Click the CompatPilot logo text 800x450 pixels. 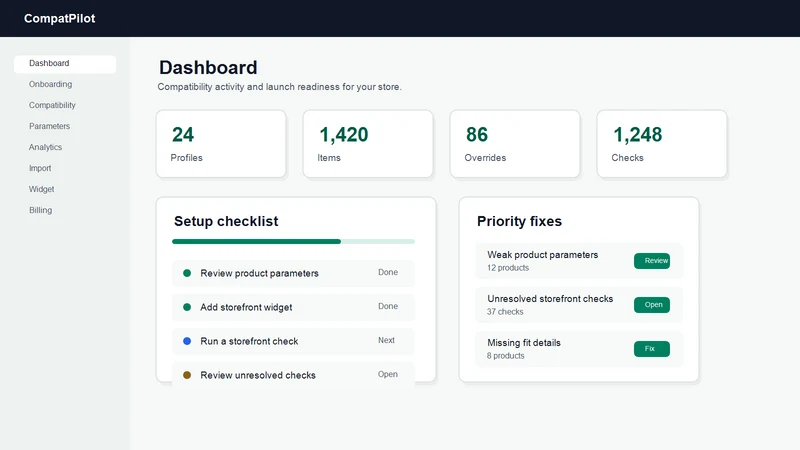(x=59, y=18)
